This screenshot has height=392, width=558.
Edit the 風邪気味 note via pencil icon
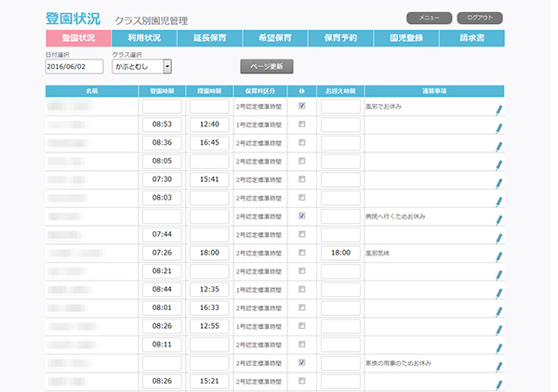coord(498,257)
